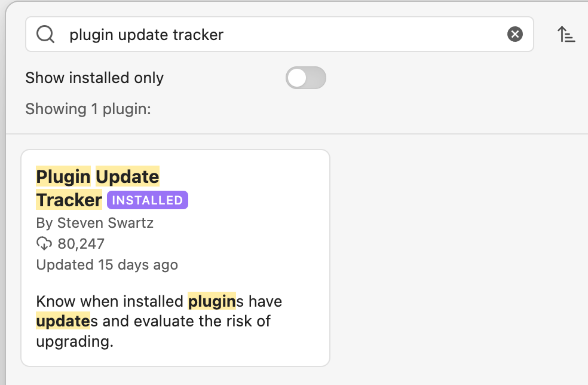Click the highlighted update word in the description
The image size is (588, 385).
coord(63,322)
